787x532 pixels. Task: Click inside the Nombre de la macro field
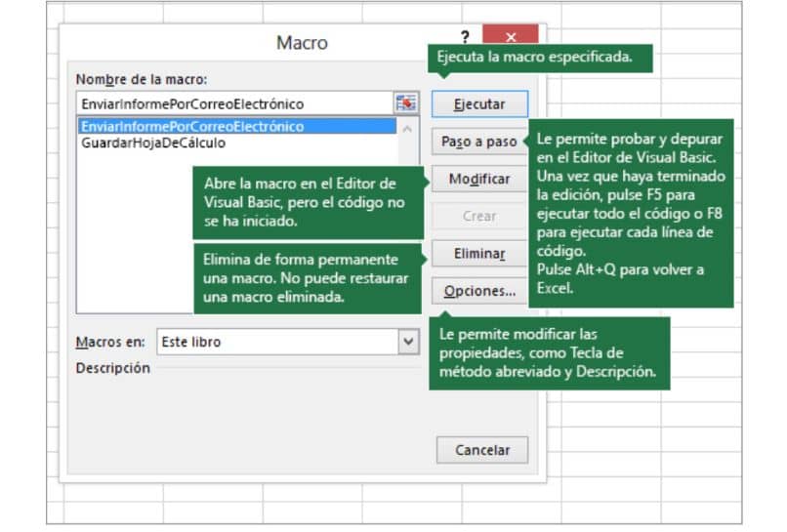click(235, 103)
